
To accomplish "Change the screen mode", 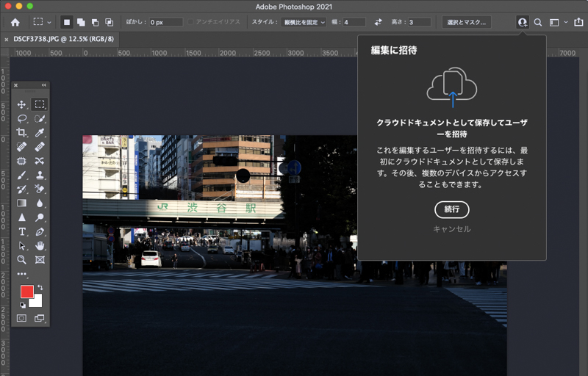I will pos(40,318).
